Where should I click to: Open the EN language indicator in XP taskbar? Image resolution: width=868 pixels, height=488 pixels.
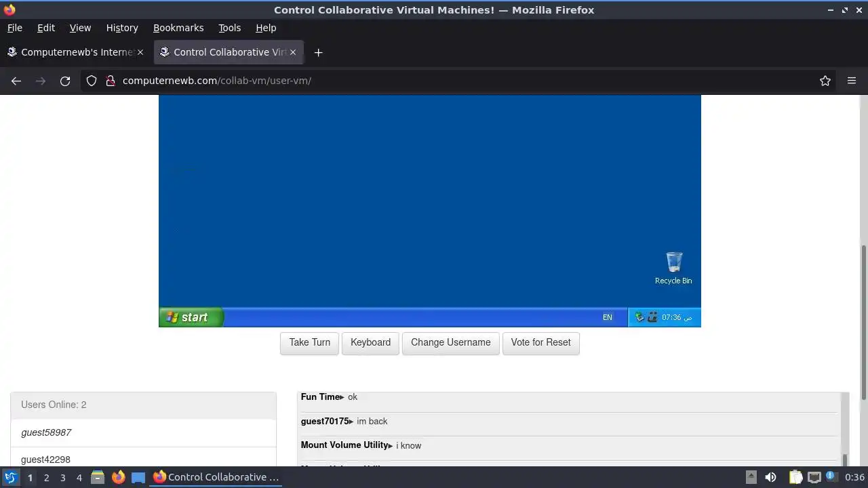pyautogui.click(x=607, y=317)
